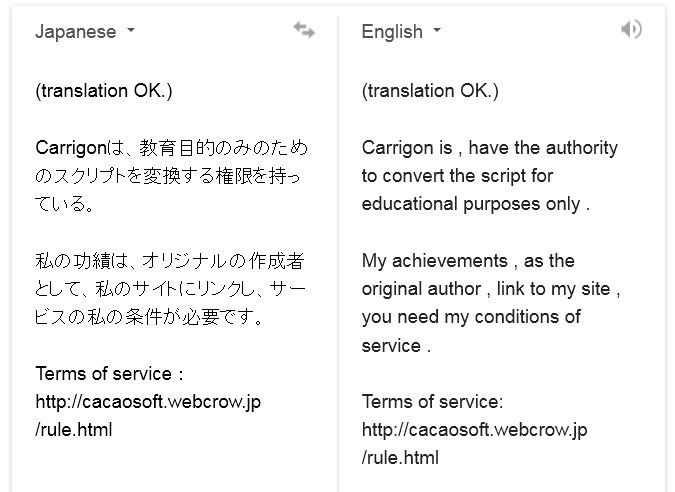This screenshot has height=492, width=675.
Task: Click the source "(translation OK.)" line
Action: (104, 91)
